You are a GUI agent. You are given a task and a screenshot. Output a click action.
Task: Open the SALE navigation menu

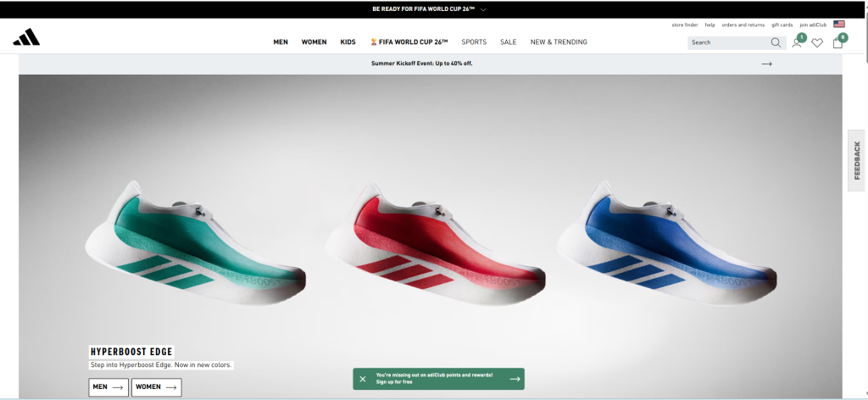[x=509, y=42]
